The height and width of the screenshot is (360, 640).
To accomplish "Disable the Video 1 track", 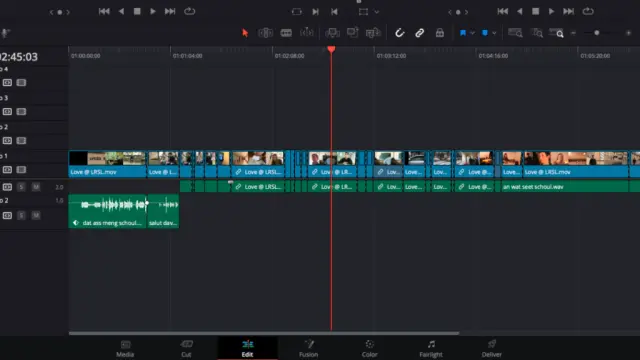I will coord(21,169).
